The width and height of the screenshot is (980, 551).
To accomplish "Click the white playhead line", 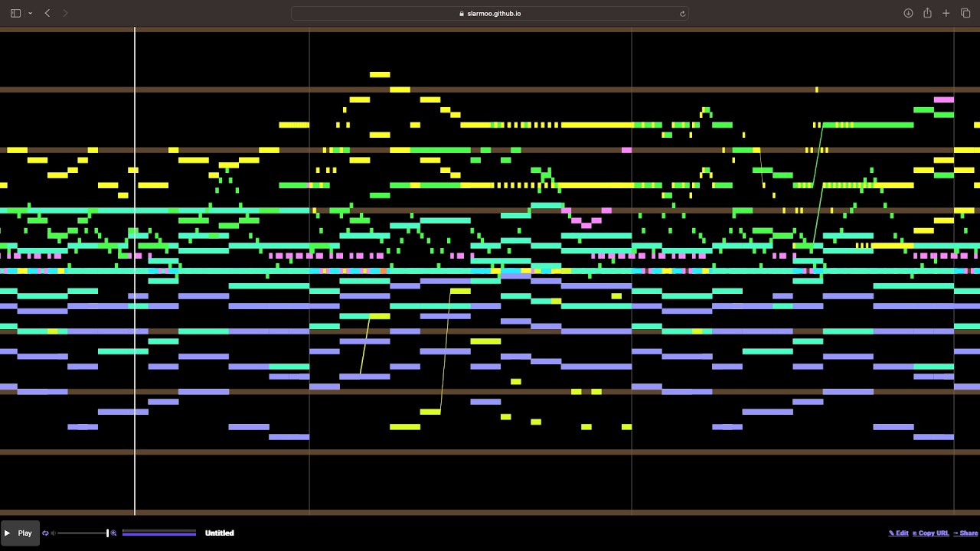I will click(x=135, y=272).
